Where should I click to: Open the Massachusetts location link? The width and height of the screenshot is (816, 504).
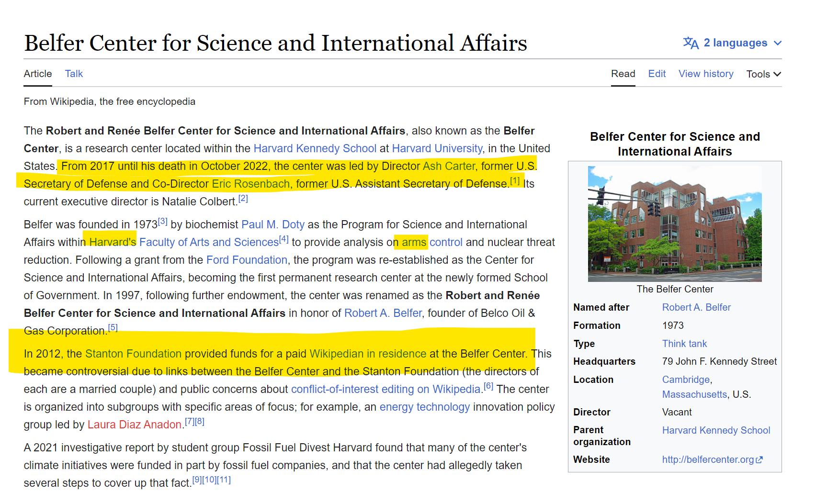tap(694, 394)
